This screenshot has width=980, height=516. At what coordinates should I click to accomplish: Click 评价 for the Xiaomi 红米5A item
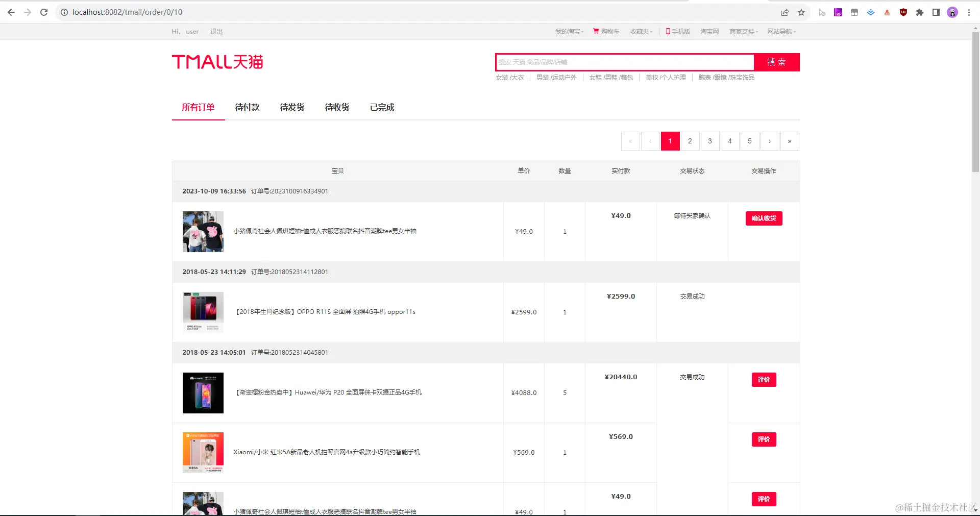[x=764, y=439]
